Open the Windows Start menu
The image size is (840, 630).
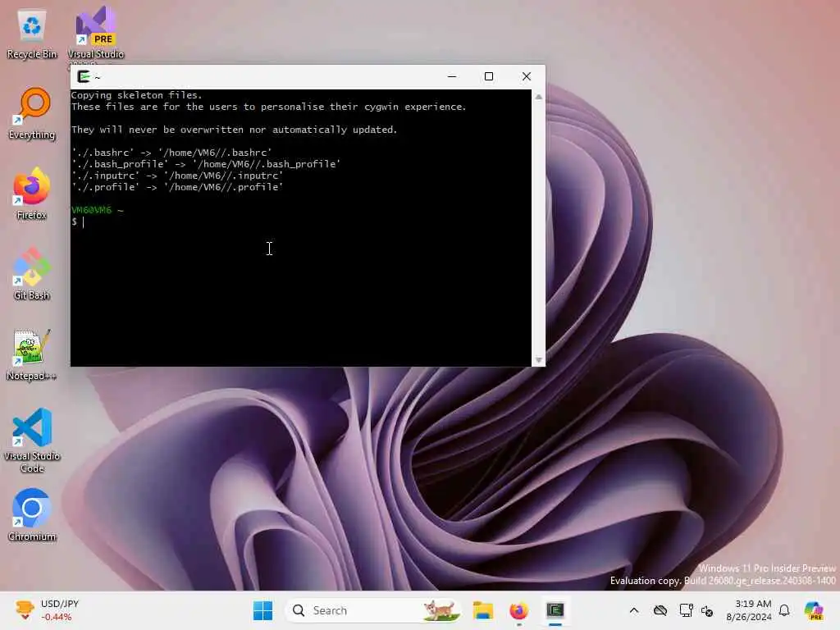pos(262,610)
